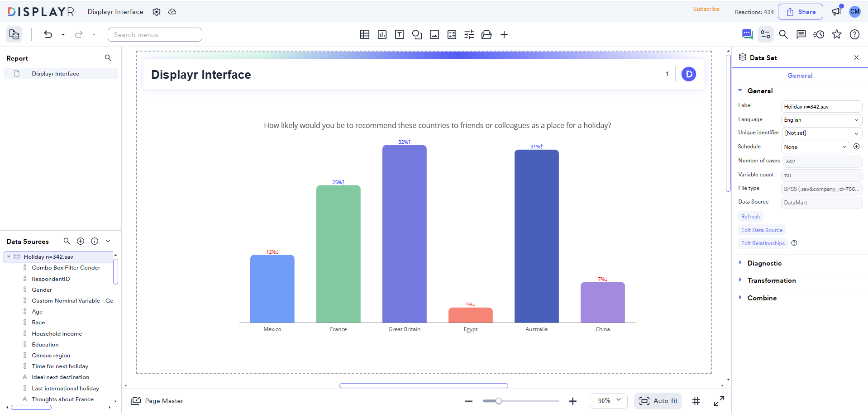
Task: Open the Language dropdown
Action: [822, 120]
